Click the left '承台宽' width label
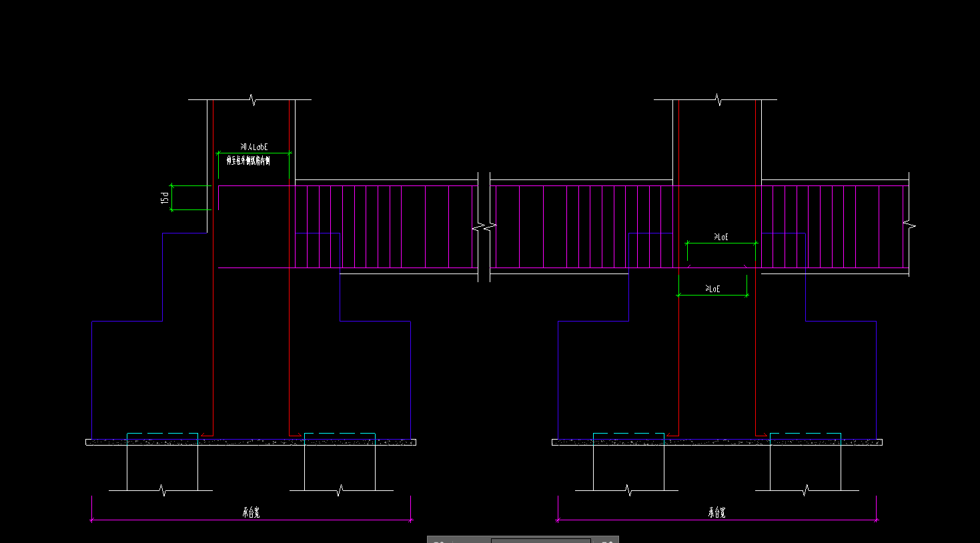 tap(251, 512)
